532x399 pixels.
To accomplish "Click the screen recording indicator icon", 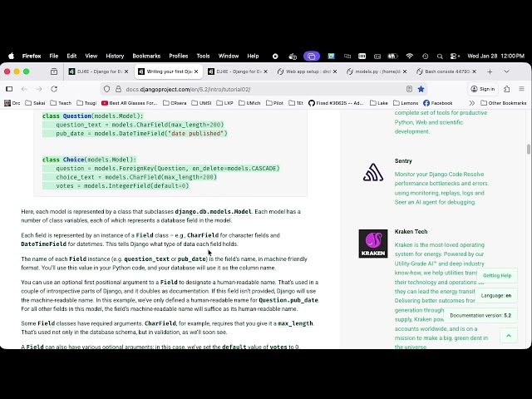I will 275,57.
